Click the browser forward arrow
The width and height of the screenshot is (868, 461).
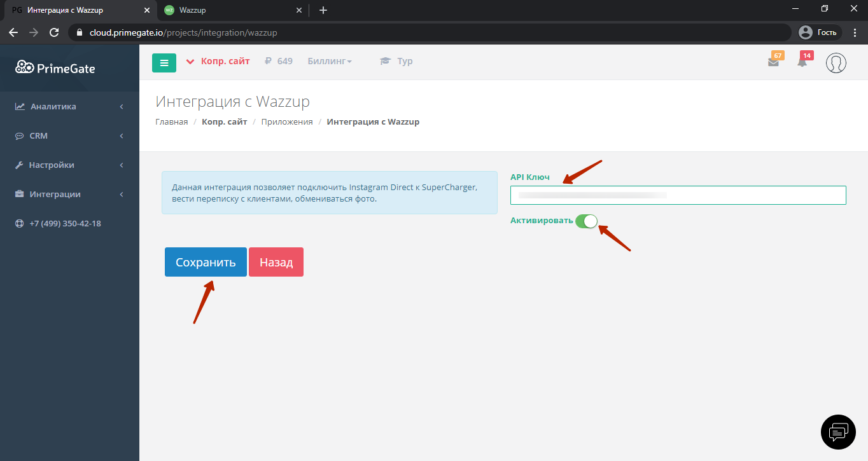click(x=34, y=32)
